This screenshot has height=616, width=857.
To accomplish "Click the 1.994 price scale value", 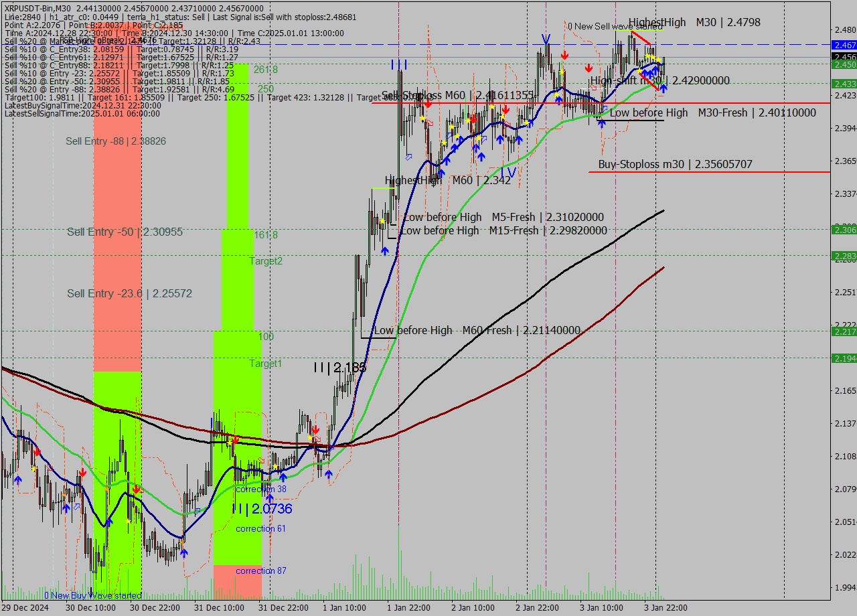I will pos(845,587).
